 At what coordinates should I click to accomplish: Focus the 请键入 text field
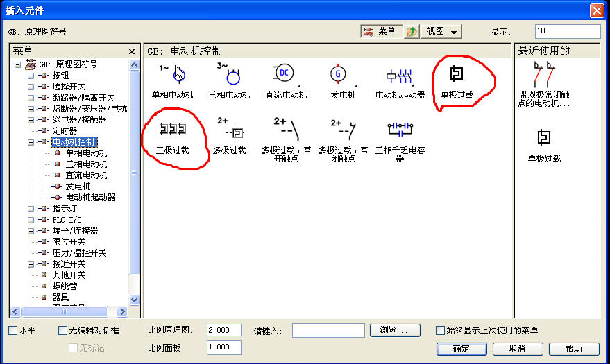[328, 330]
